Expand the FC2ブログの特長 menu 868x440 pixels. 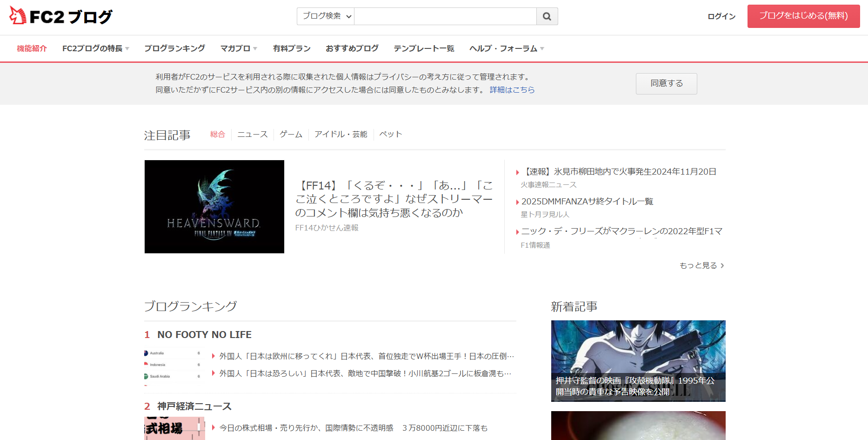[96, 48]
